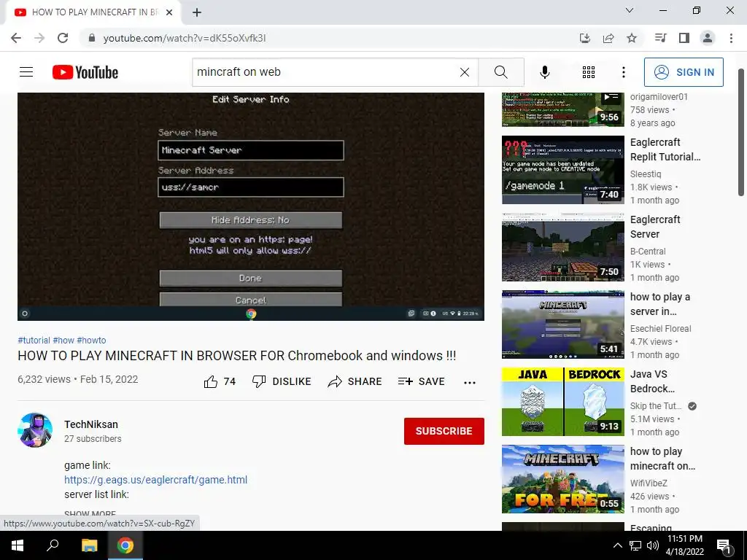Expand description with SHOW MORE
The width and height of the screenshot is (747, 560).
90,514
